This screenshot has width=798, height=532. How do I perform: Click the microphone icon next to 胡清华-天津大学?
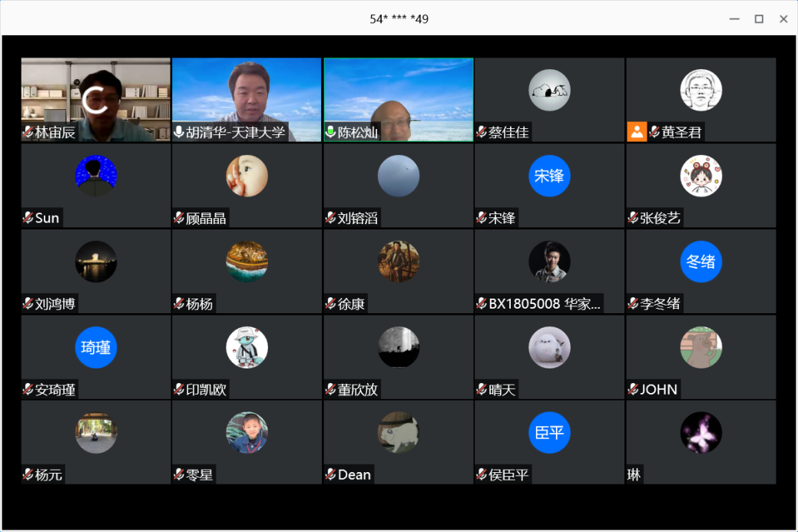(179, 133)
